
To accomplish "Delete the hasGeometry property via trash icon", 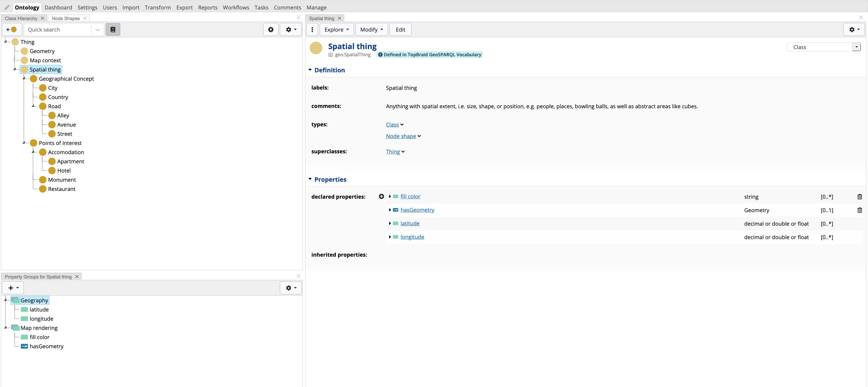I will point(859,210).
